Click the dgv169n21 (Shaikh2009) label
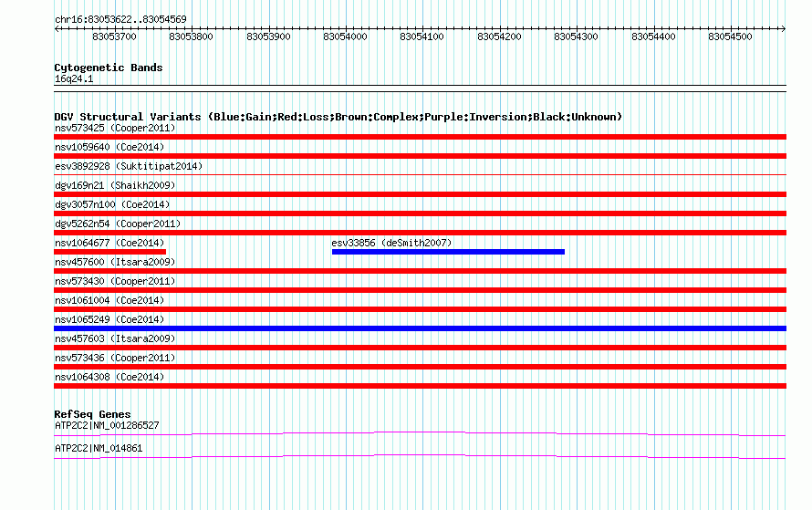Screen dimensions: 812x510 [x=115, y=185]
